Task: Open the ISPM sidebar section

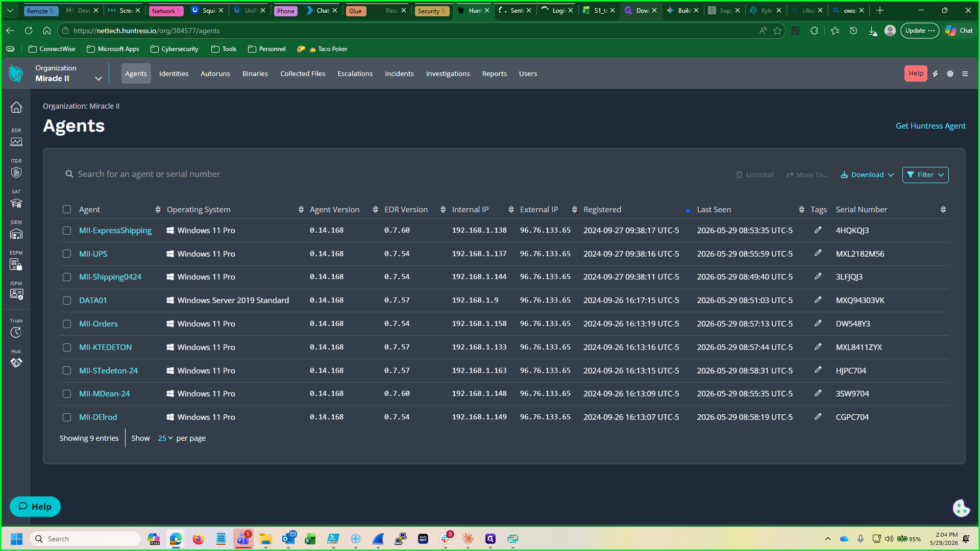Action: pyautogui.click(x=16, y=291)
